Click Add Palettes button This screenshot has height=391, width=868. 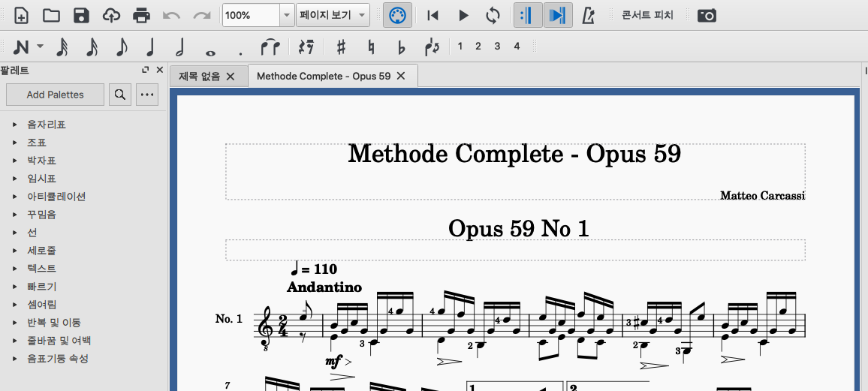click(55, 95)
